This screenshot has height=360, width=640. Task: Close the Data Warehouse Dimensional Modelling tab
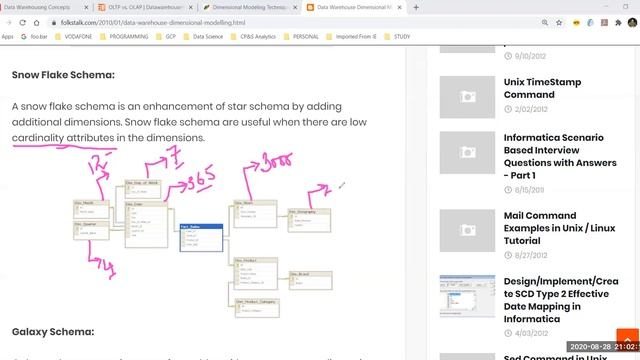[400, 7]
